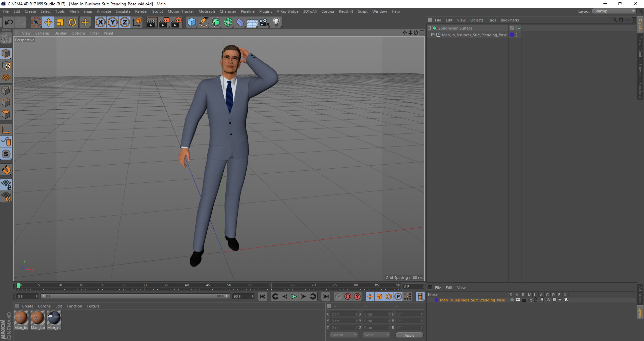The width and height of the screenshot is (644, 341).
Task: Toggle Autokeying button
Action: tap(348, 296)
